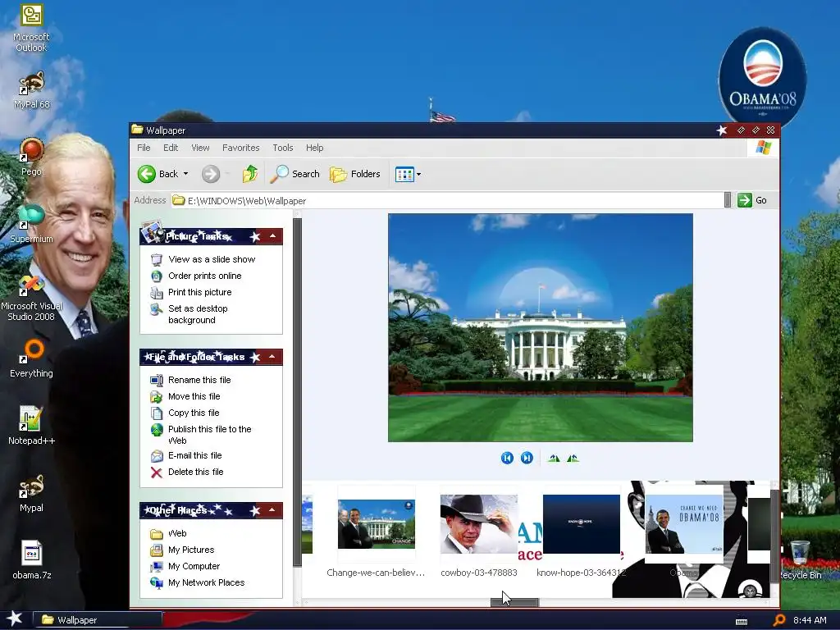
Task: Open the Pego desktop shortcut
Action: (31, 157)
